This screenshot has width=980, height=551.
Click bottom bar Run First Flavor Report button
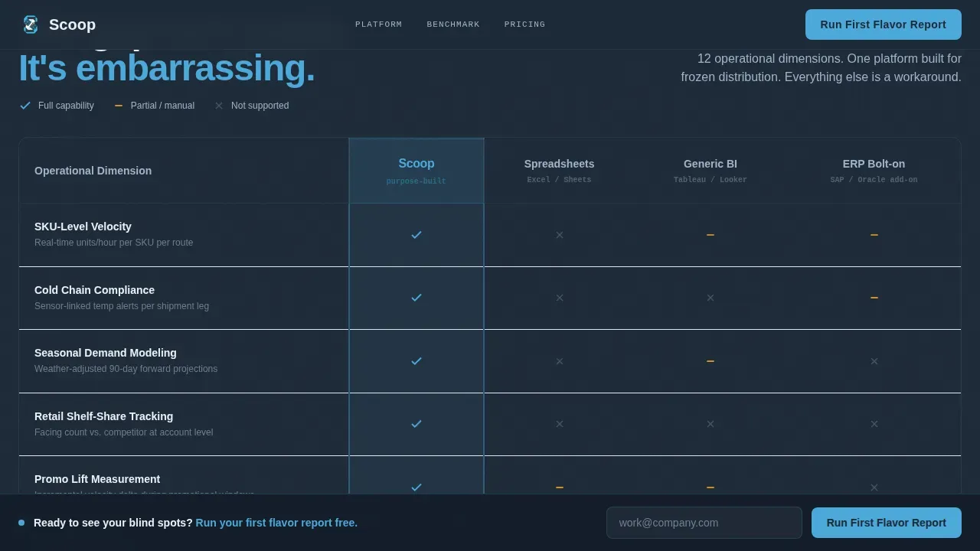(886, 523)
